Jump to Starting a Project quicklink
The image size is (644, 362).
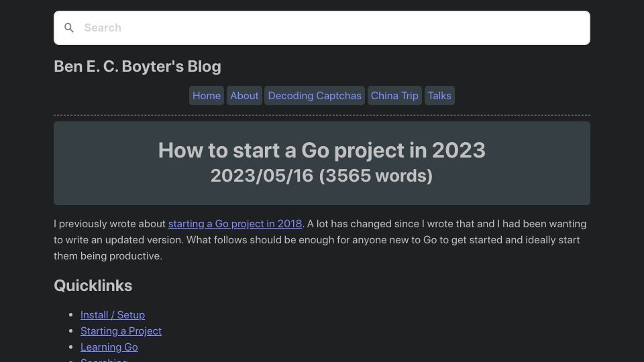pyautogui.click(x=121, y=330)
